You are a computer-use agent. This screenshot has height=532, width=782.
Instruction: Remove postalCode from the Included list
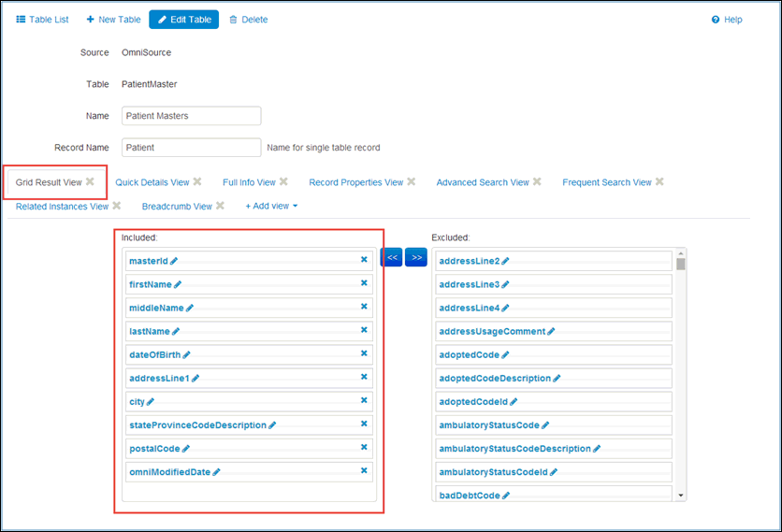364,448
